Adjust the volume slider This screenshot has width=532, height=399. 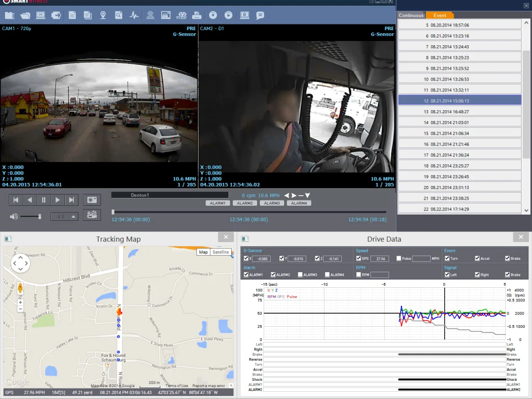tap(39, 217)
